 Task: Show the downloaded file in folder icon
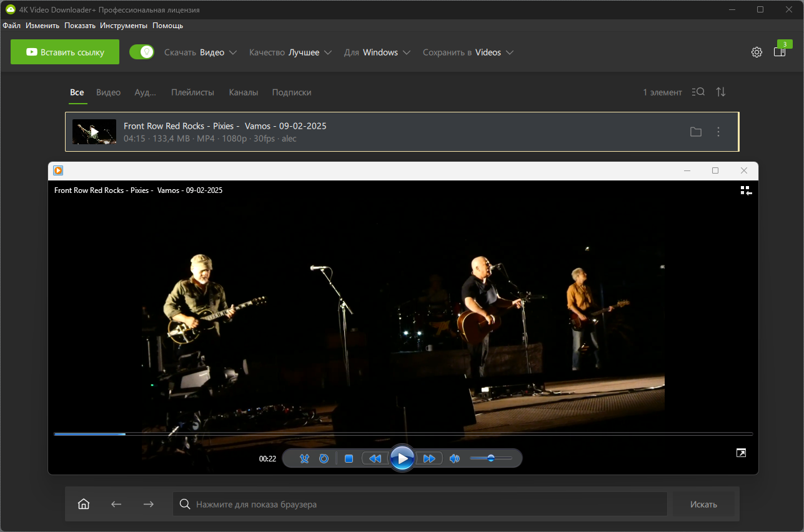(x=696, y=132)
